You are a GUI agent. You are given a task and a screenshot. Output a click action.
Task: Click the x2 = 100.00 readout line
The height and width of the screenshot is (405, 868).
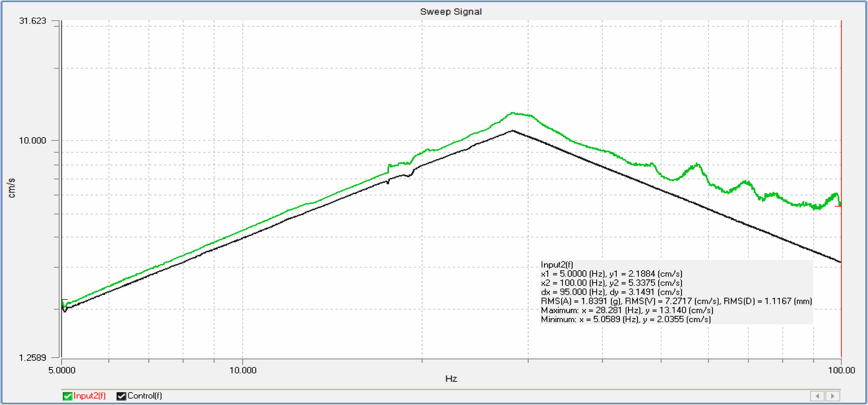click(612, 283)
